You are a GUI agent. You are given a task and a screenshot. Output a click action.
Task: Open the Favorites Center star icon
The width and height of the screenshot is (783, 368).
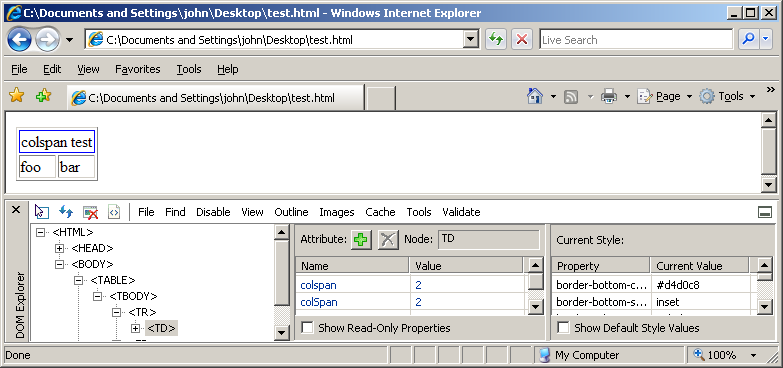pyautogui.click(x=16, y=96)
